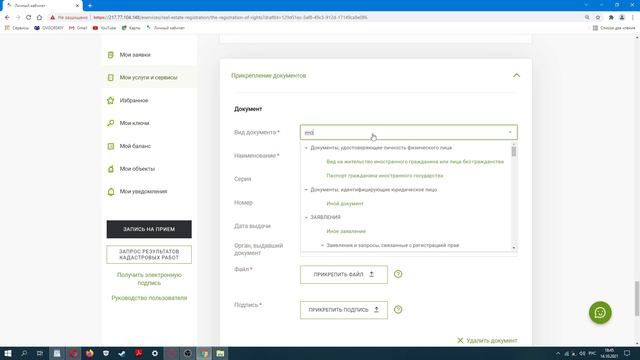Open the browser extensions puzzle icon
Image resolution: width=640 pixels, height=360 pixels.
(x=611, y=18)
